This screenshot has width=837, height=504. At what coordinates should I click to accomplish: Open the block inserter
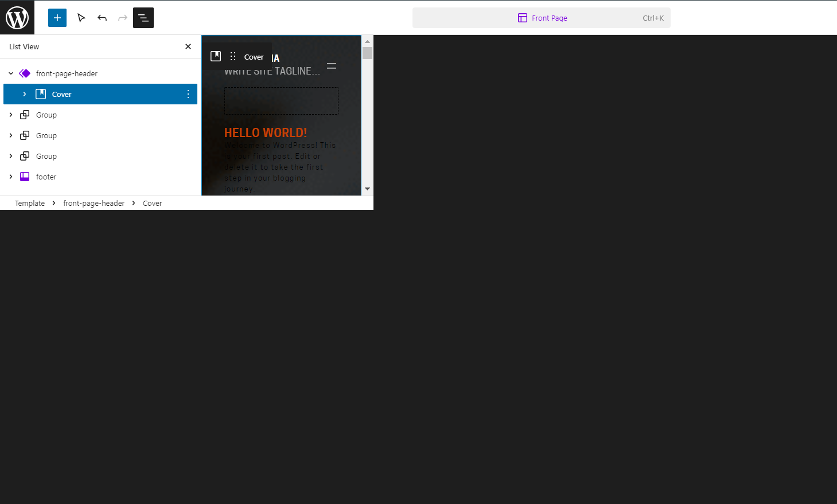coord(57,18)
